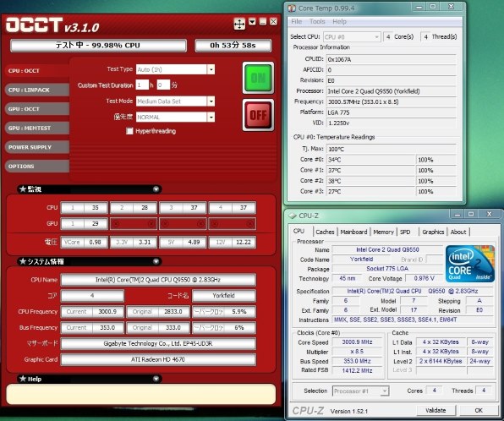Viewport: 504px width, 421px height.
Task: Open the Processor #1 selection dropdown in CPU-Z
Action: tap(385, 391)
